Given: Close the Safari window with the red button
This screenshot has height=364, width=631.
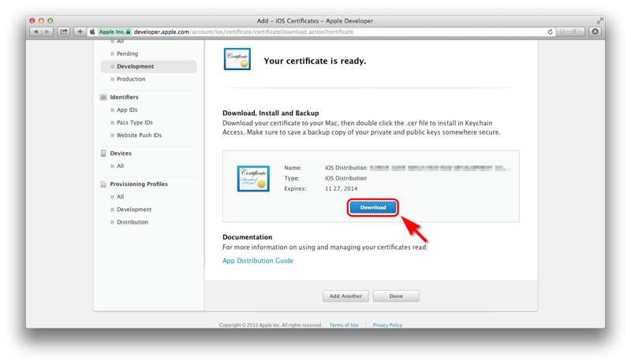Looking at the screenshot, I should pyautogui.click(x=32, y=20).
